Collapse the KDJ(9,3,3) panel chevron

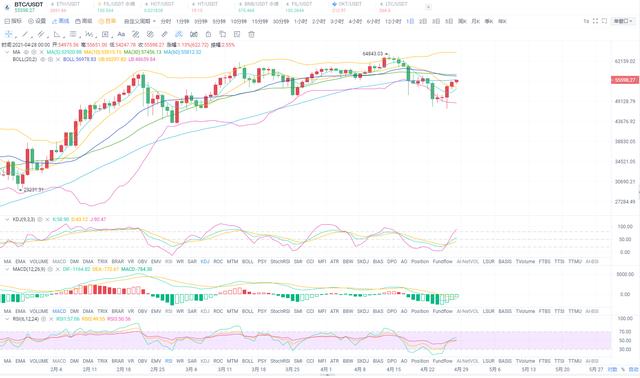7,219
